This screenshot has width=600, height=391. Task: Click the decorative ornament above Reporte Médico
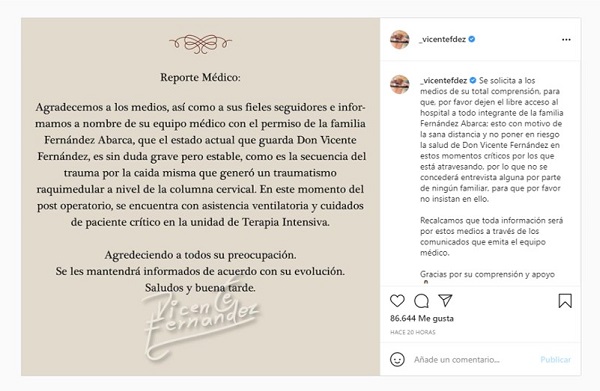[201, 43]
